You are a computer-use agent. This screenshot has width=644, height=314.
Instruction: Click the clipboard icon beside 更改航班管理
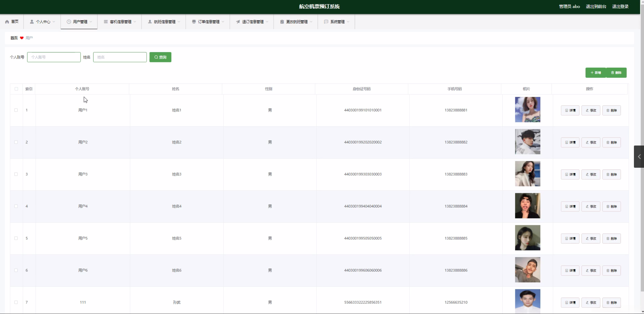click(282, 22)
